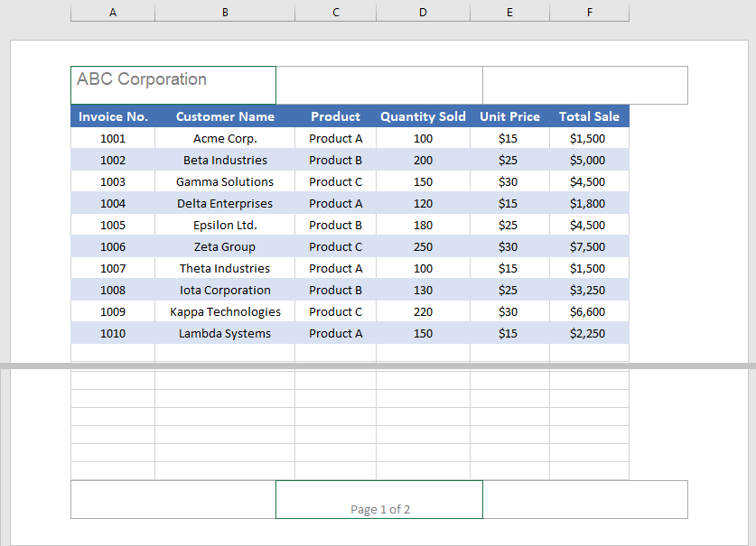The height and width of the screenshot is (546, 756).
Task: Select invoice cell 1007
Action: (x=113, y=268)
